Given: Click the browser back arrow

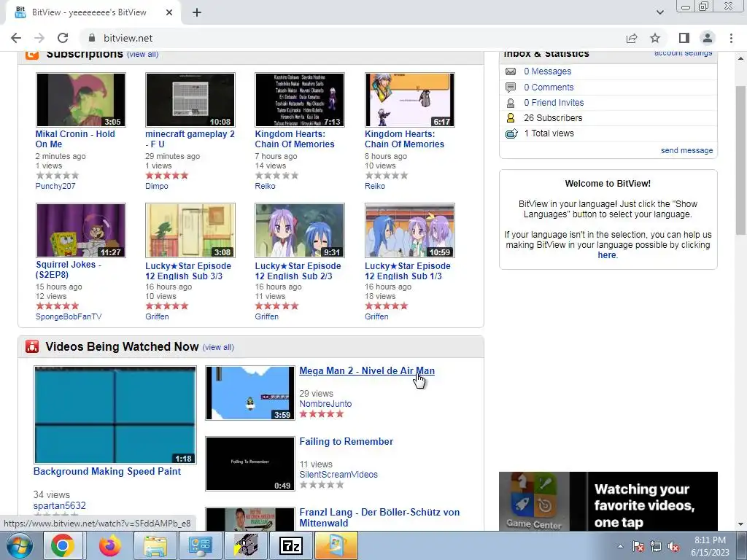Looking at the screenshot, I should pos(16,38).
